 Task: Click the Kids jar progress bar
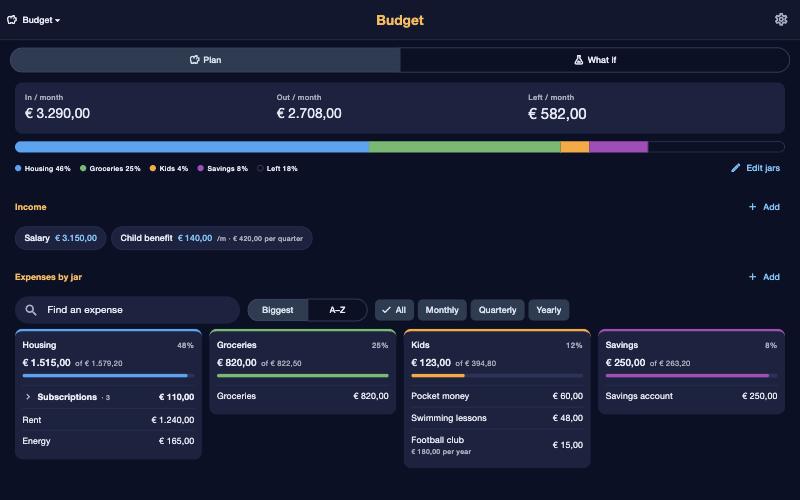497,376
